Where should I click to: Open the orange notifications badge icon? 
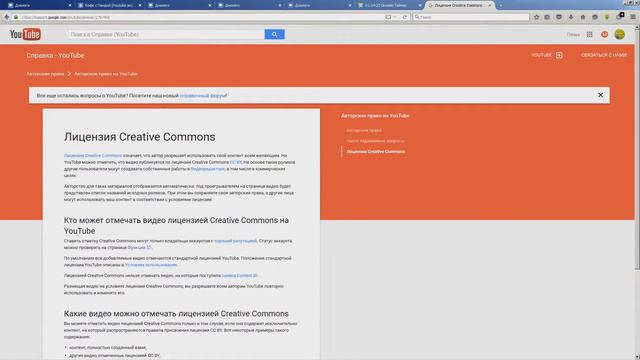tap(604, 34)
